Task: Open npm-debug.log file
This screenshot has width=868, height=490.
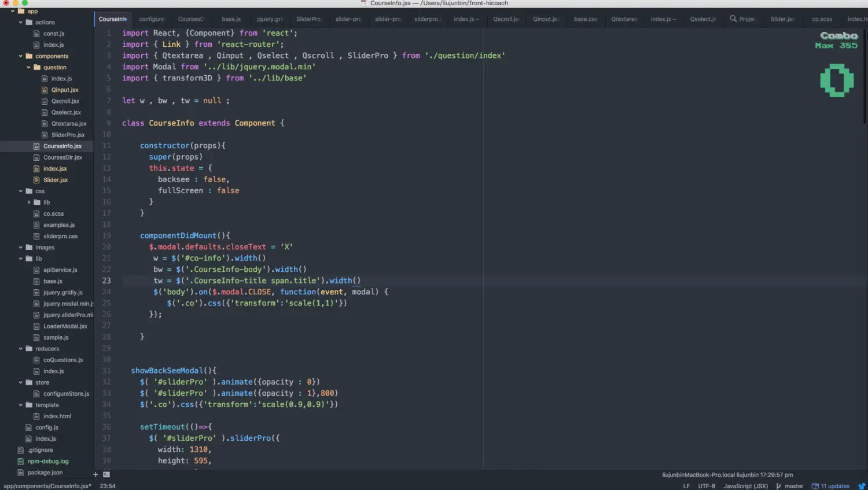Action: [48, 462]
